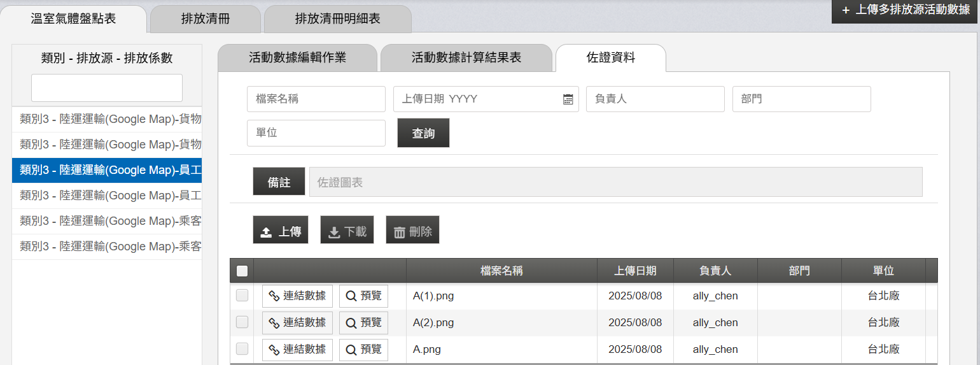Click 連結數據 for A.png row
Viewport: 980px width, 365px height.
tap(297, 350)
